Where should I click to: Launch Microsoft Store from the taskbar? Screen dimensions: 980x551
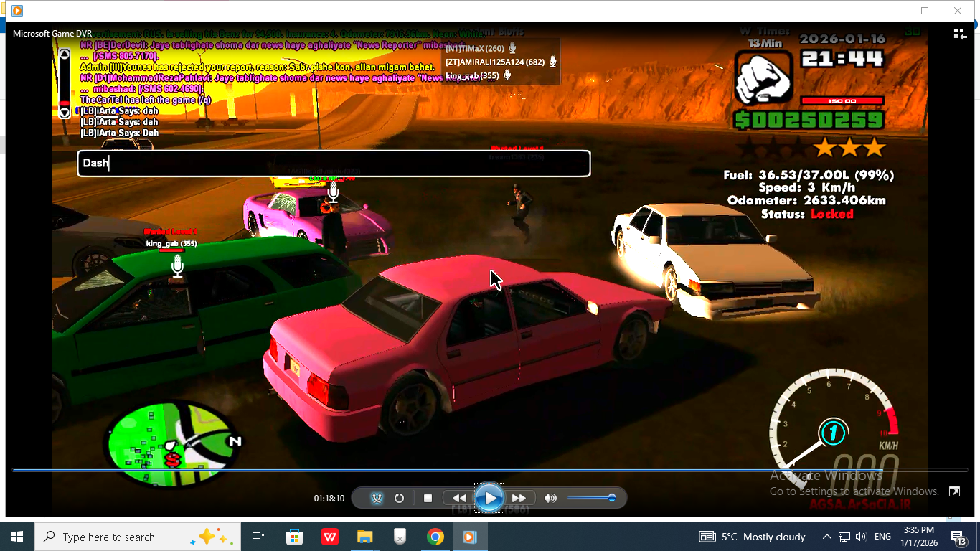294,537
